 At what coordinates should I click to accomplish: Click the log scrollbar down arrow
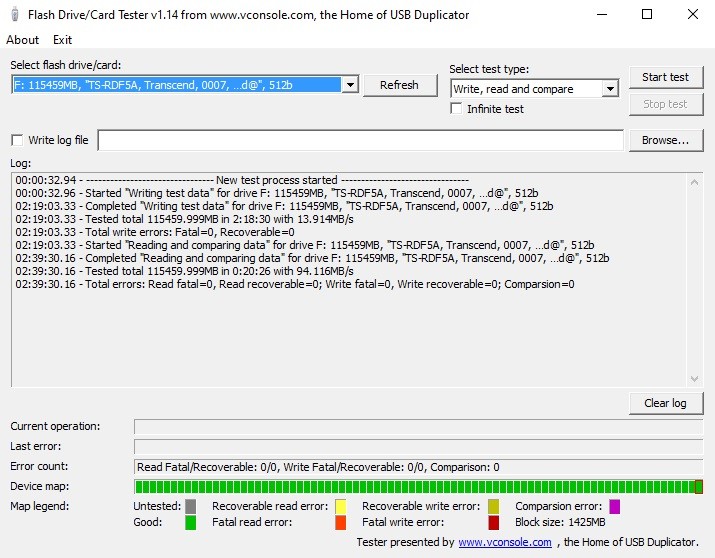(x=694, y=378)
